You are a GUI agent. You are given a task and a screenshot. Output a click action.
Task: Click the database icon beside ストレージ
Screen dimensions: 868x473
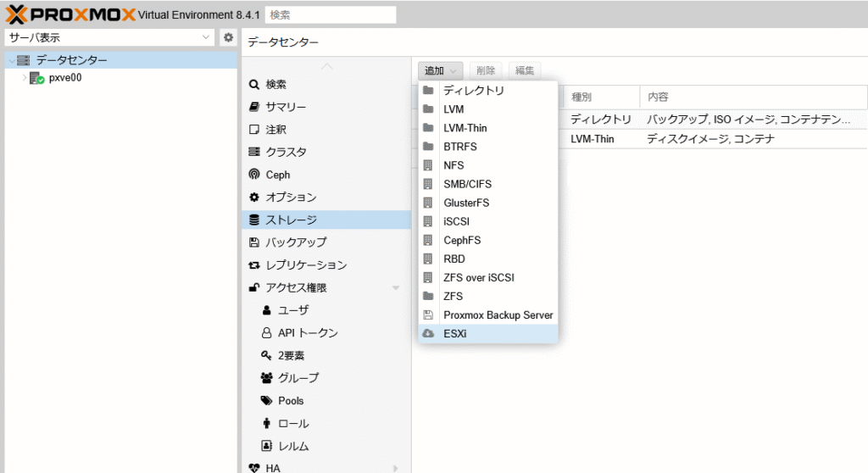point(254,220)
